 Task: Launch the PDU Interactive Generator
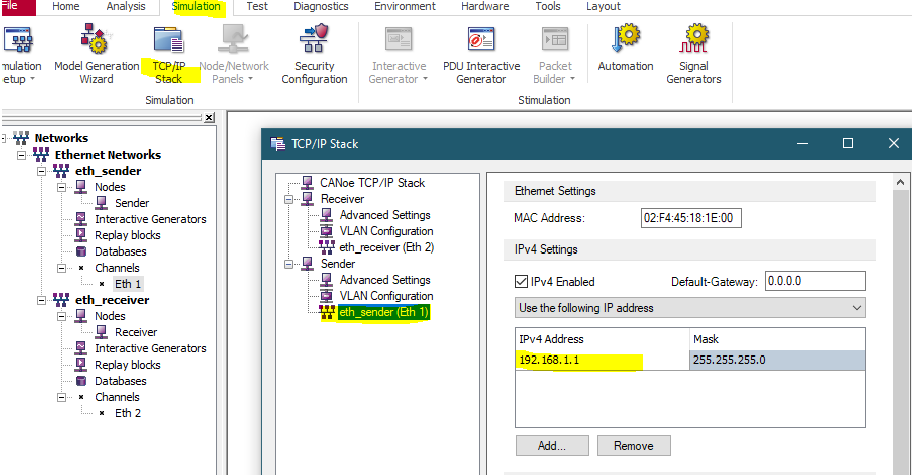click(481, 54)
